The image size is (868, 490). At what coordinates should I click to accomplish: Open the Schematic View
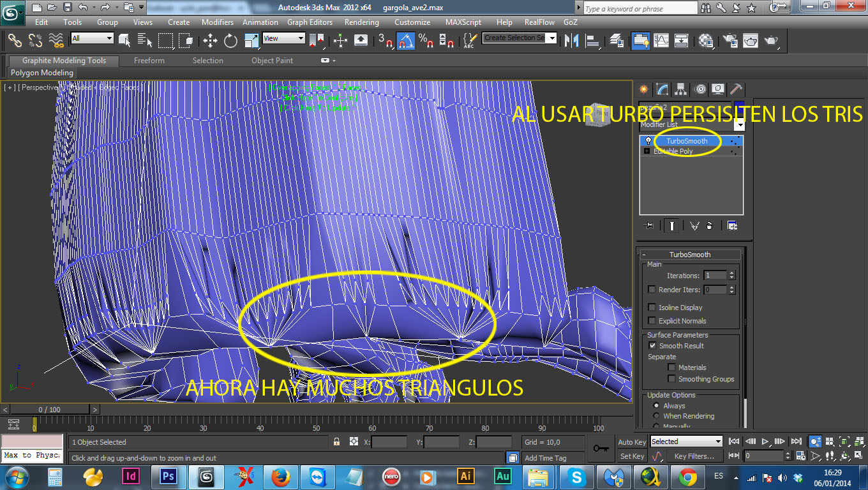(x=682, y=40)
